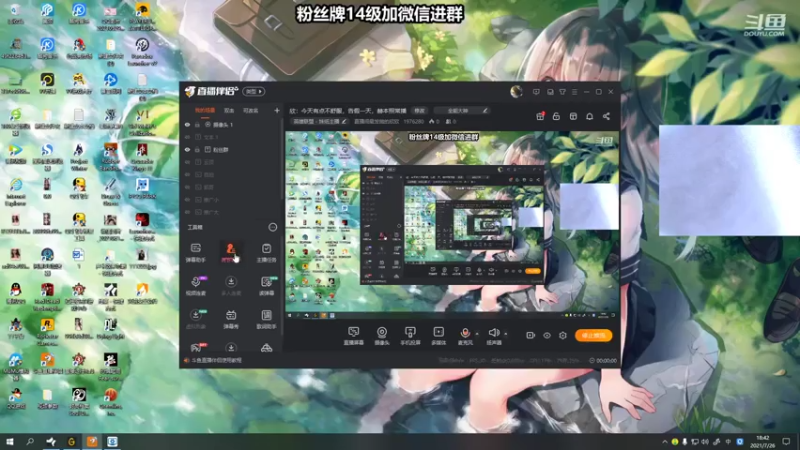Add a new scene with plus button
The image size is (800, 450).
pos(277,110)
